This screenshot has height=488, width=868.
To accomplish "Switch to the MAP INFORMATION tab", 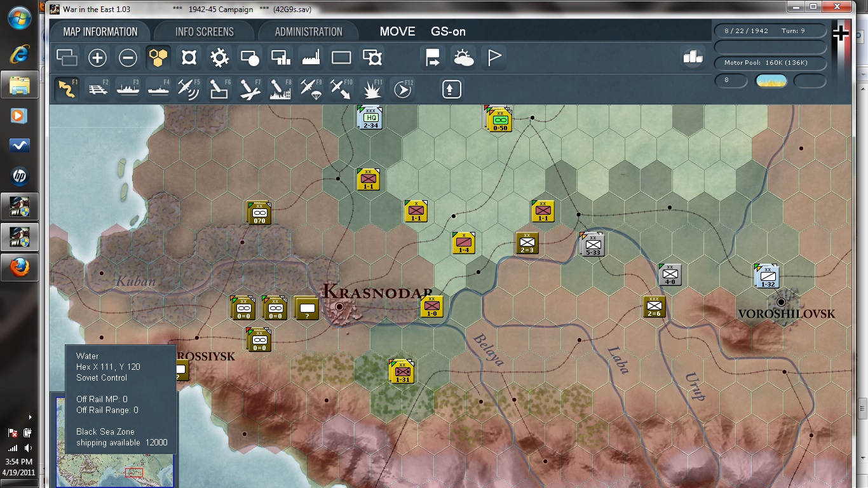I will [100, 32].
